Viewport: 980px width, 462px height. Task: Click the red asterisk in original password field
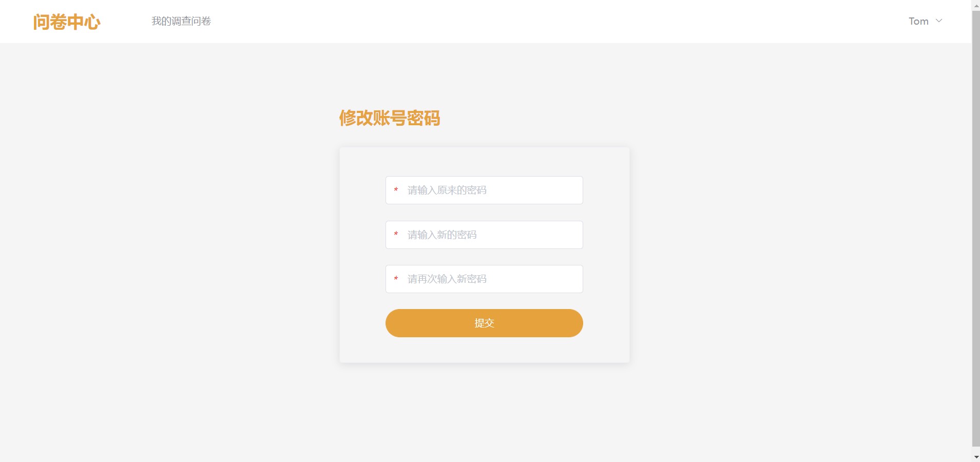396,190
